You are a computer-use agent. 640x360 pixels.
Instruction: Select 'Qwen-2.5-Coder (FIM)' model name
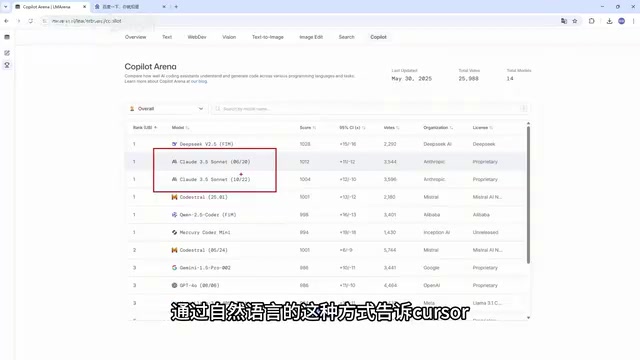[208, 215]
